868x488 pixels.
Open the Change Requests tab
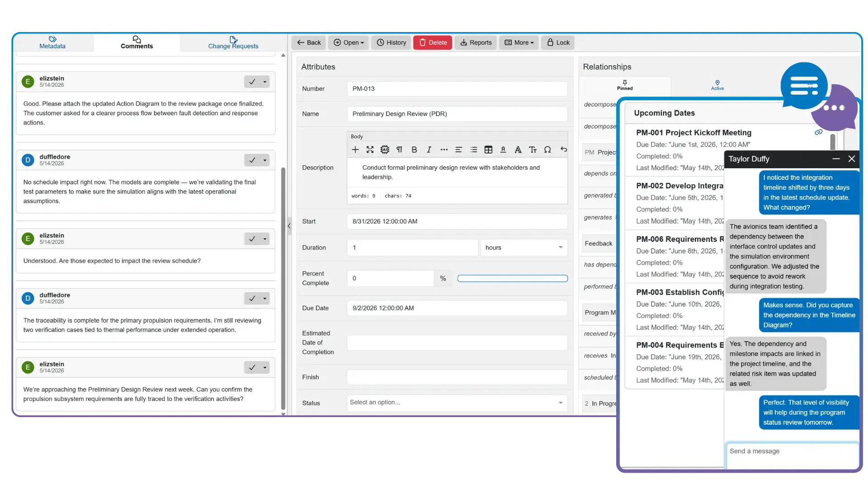point(233,42)
